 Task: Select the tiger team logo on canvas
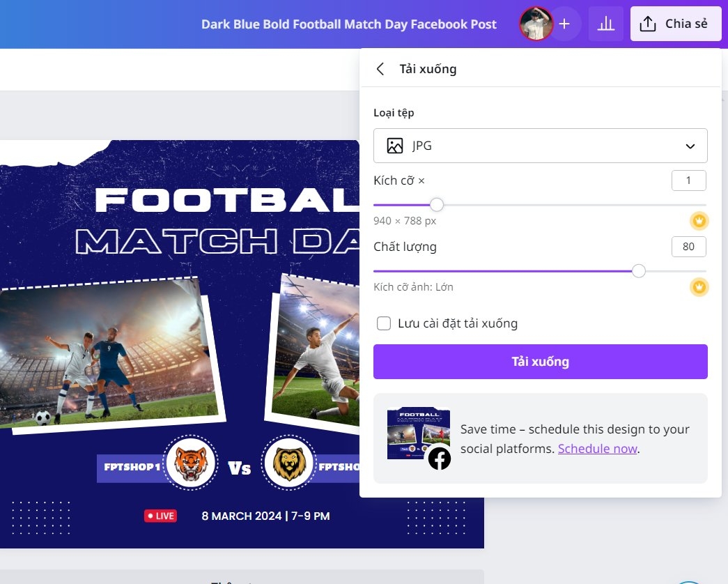[x=191, y=462]
